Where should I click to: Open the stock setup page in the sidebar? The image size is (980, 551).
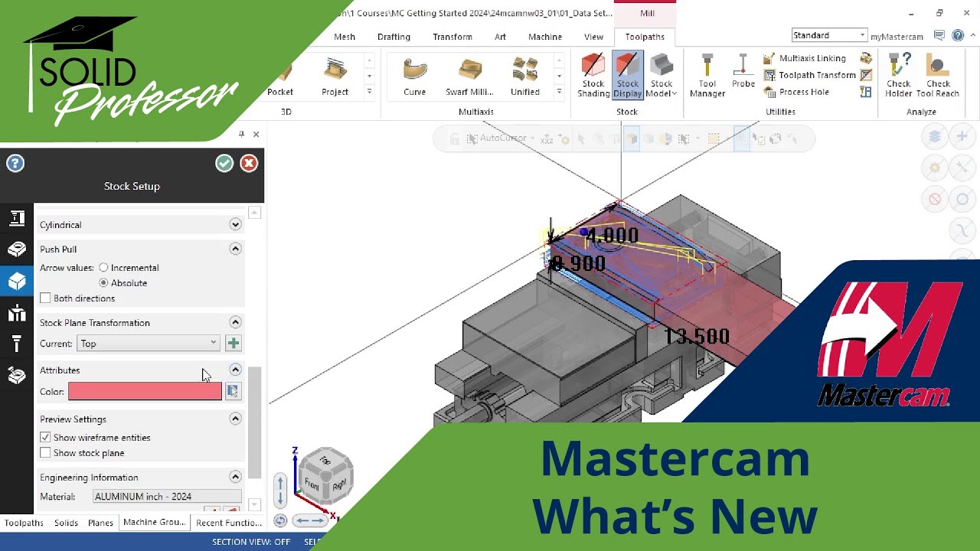click(17, 281)
